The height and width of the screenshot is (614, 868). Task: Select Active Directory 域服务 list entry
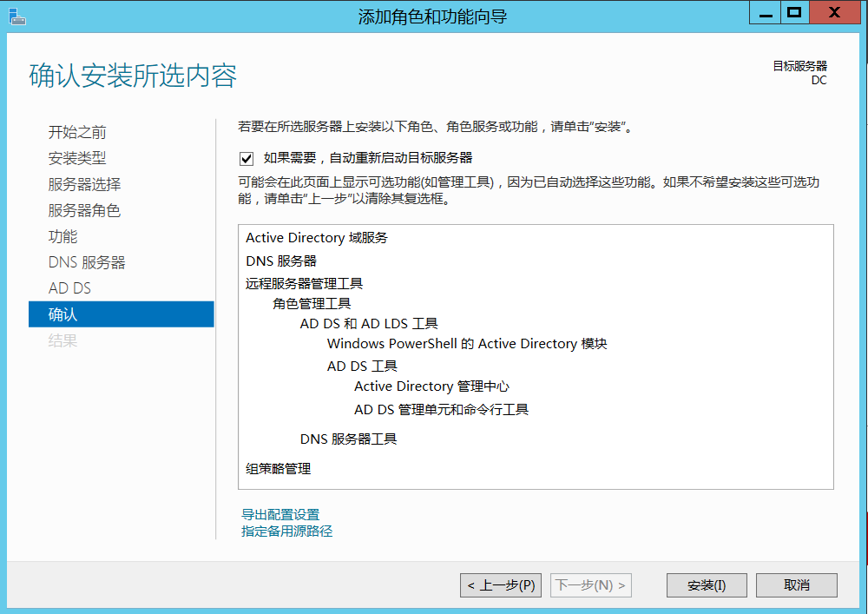317,238
